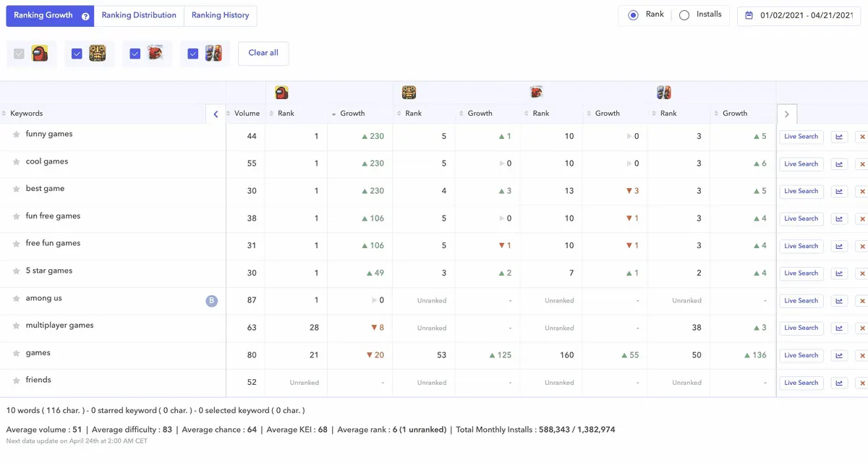The width and height of the screenshot is (868, 463).
Task: Toggle the Among Us app checkbox
Action: click(20, 54)
